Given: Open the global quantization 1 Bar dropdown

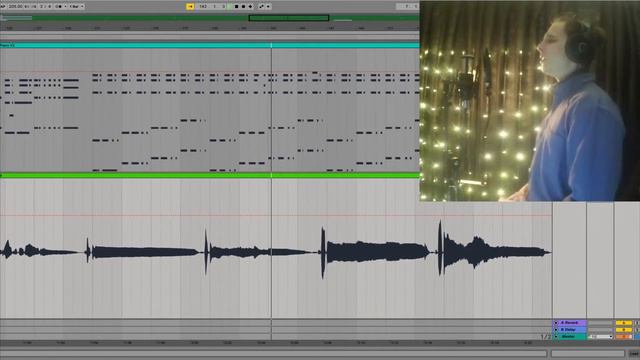Looking at the screenshot, I should click(x=76, y=7).
